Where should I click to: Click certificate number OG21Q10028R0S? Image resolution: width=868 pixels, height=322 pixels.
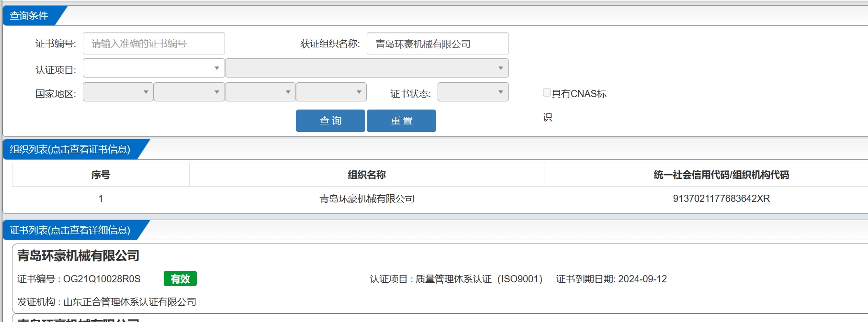point(101,279)
